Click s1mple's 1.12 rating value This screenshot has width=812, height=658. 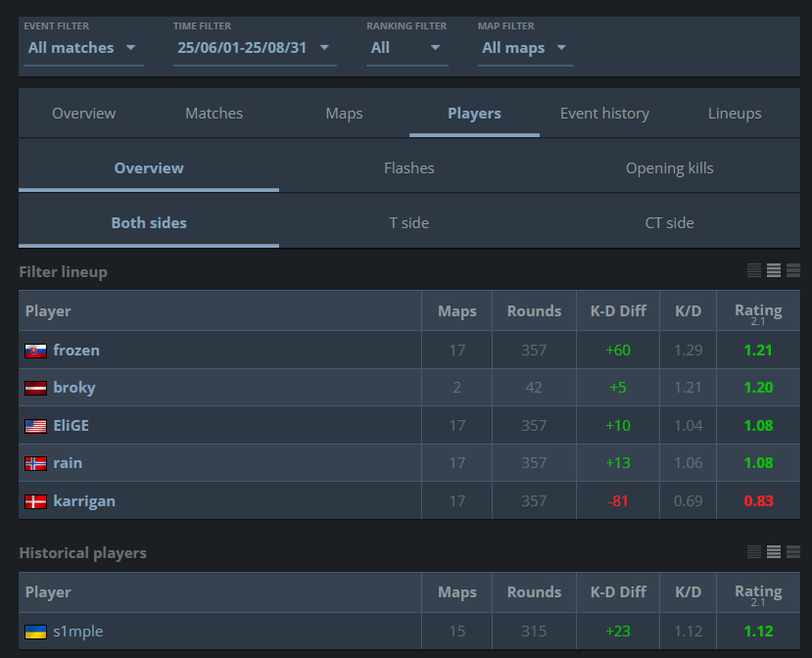coord(758,632)
